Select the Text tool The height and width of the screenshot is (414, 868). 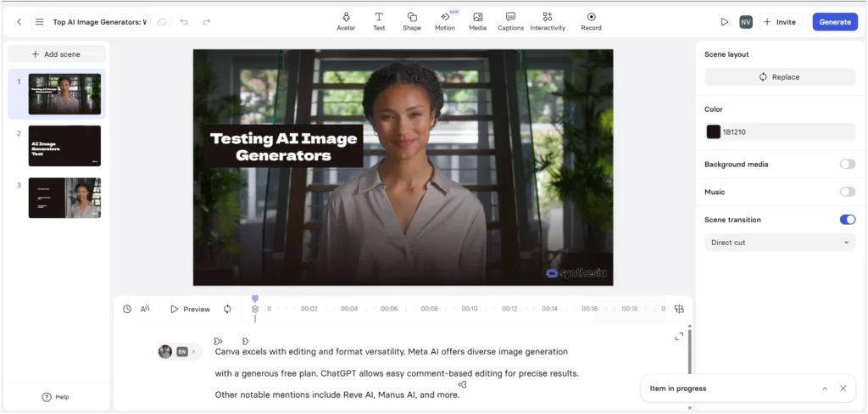(379, 21)
